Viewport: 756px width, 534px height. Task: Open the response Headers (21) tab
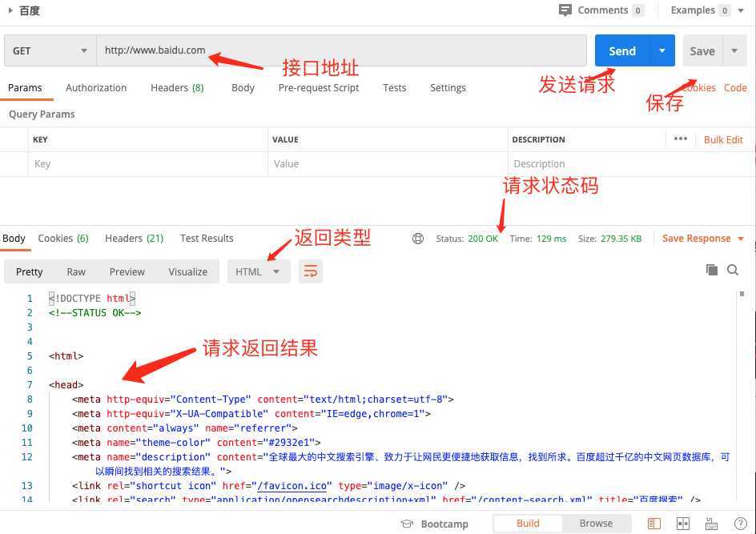click(134, 238)
